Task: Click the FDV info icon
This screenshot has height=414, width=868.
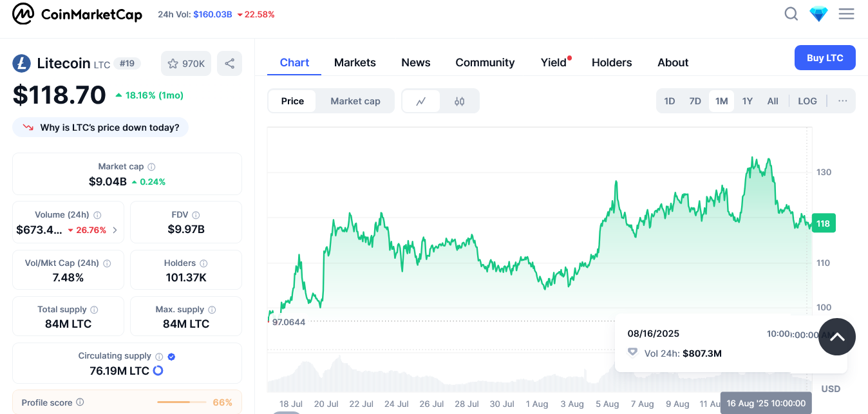Action: coord(196,215)
